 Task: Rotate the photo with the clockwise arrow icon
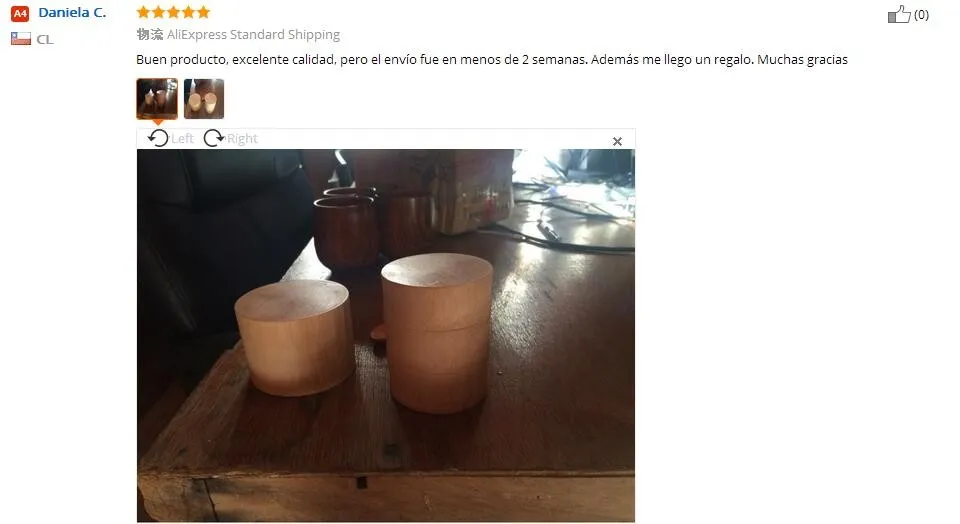[214, 138]
